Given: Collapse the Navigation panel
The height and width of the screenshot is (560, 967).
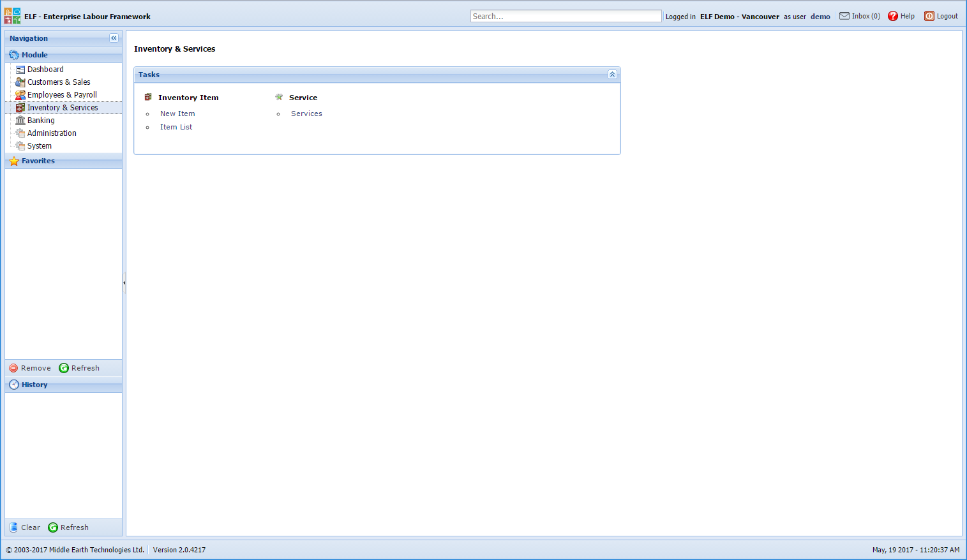Looking at the screenshot, I should tap(114, 38).
